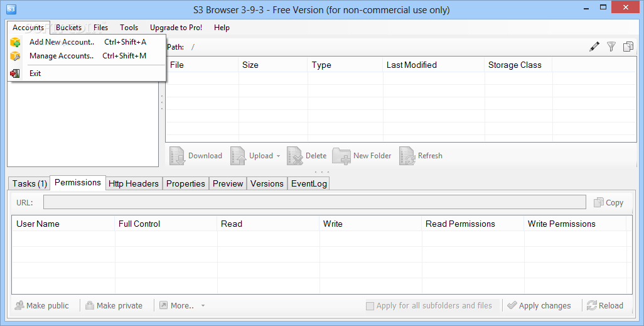Click the Upload toolbar icon
The height and width of the screenshot is (326, 644).
(239, 156)
